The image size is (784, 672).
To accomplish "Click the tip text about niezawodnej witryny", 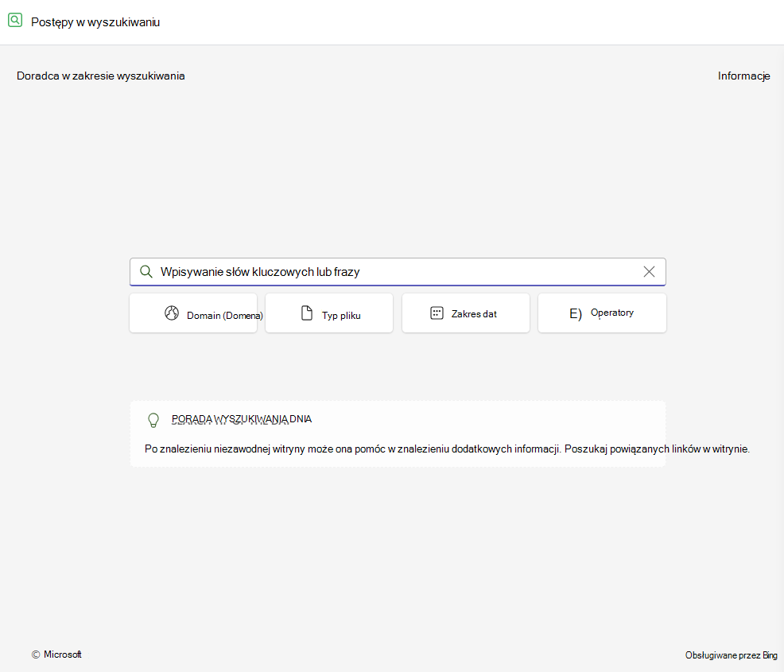I will pos(447,449).
